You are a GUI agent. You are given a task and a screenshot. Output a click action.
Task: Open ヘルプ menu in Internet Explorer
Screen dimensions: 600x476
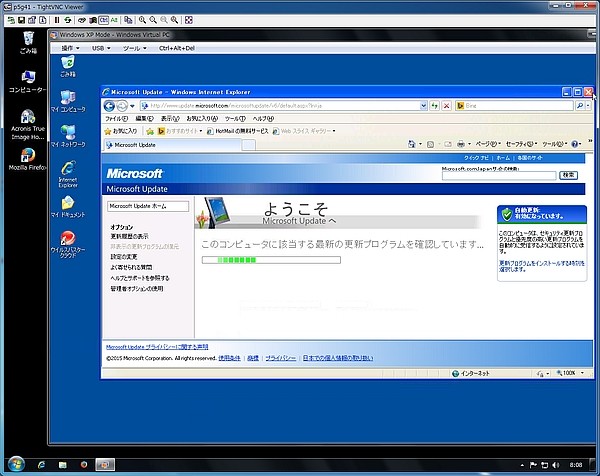click(263, 119)
